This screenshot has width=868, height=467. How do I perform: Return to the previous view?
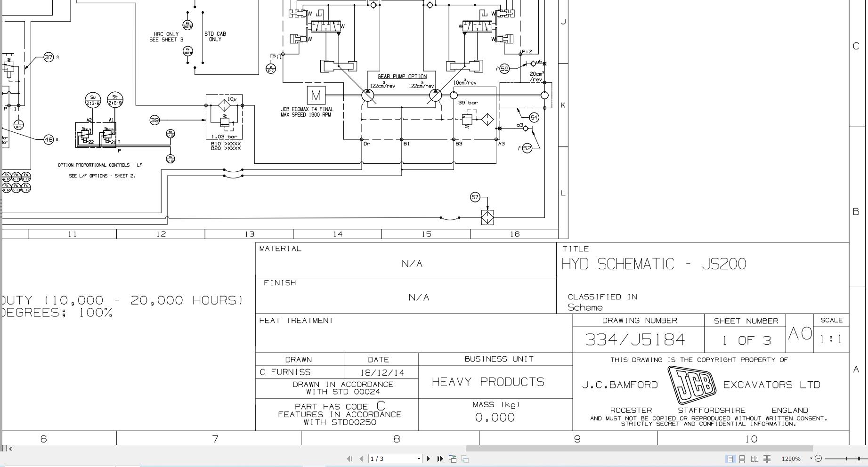453,459
